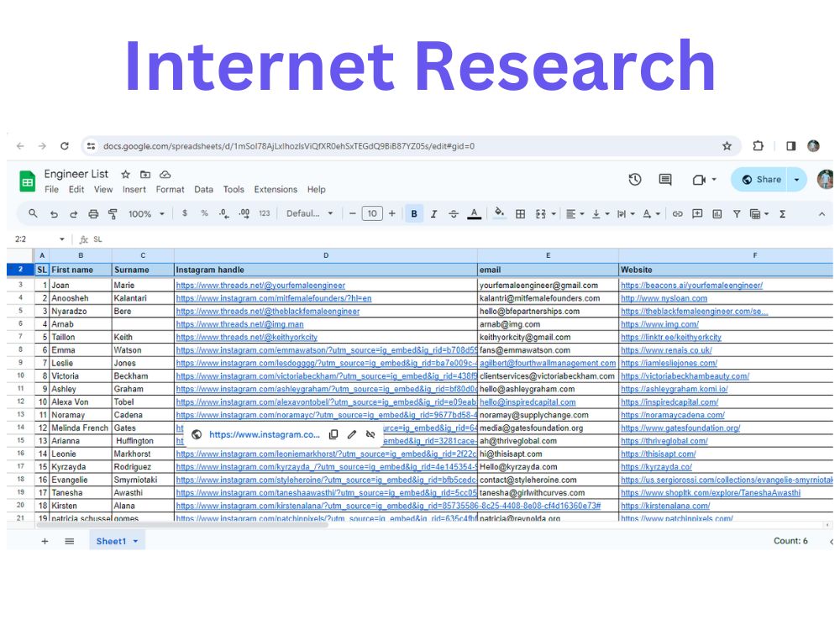
Task: Open the File menu
Action: click(x=51, y=189)
